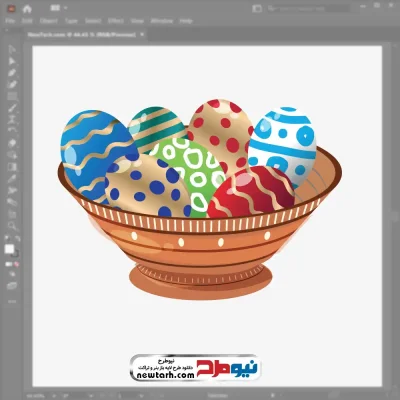This screenshot has height=400, width=400.
Task: Select the Eyedropper tool
Action: 12,179
